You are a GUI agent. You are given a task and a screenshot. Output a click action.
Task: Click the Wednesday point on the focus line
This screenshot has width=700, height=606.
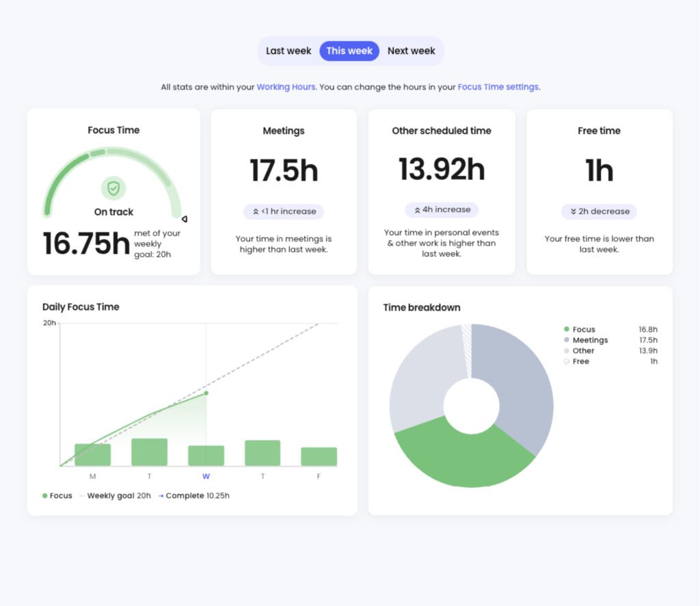coord(206,393)
